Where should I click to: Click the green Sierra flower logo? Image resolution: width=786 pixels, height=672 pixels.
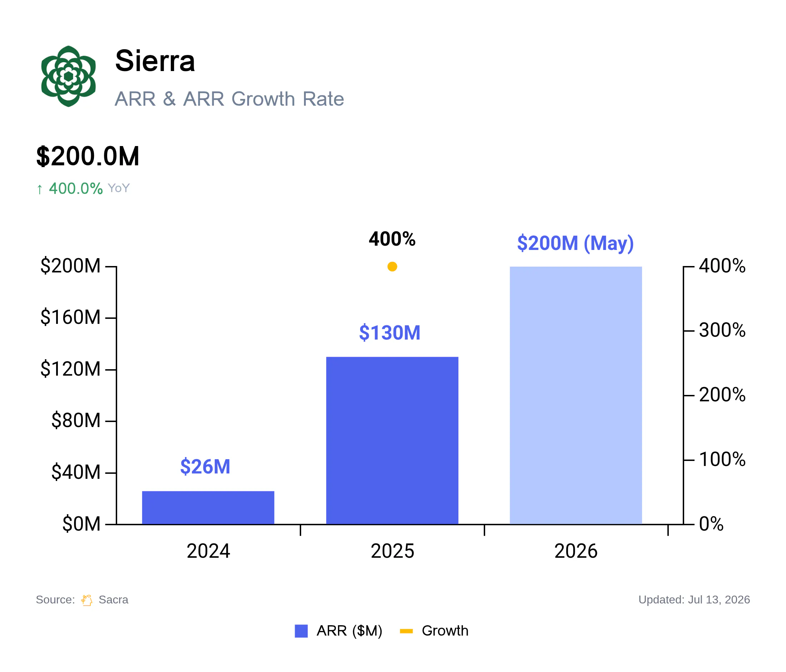(68, 76)
